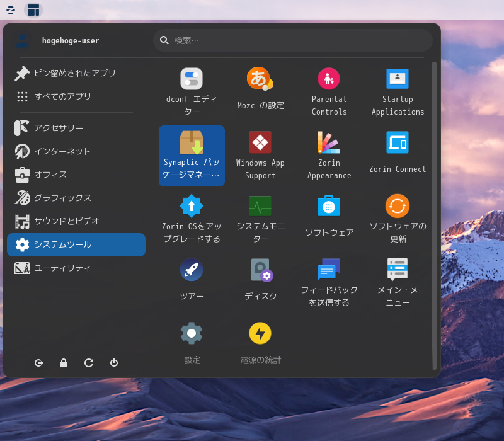Click the lock screen icon
Image resolution: width=504 pixels, height=441 pixels.
64,363
